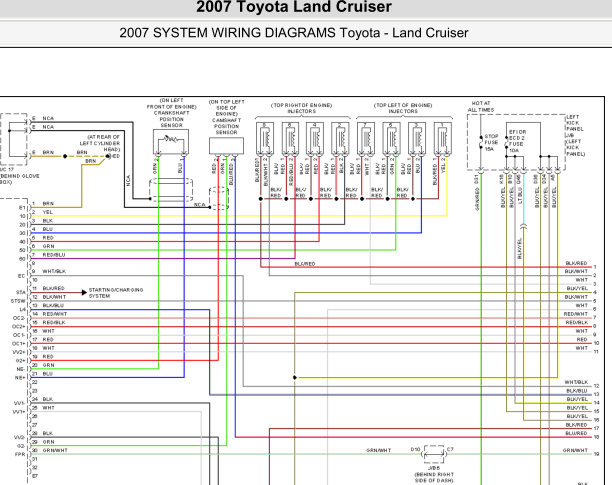The width and height of the screenshot is (612, 485).
Task: Click the "D10" connector label
Action: tap(415, 449)
